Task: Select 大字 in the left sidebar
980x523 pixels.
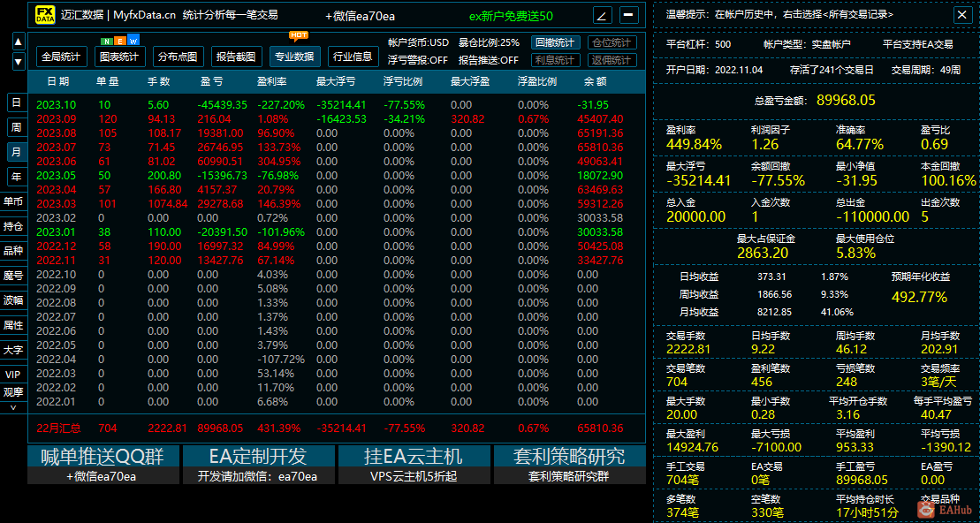Action: 14,350
